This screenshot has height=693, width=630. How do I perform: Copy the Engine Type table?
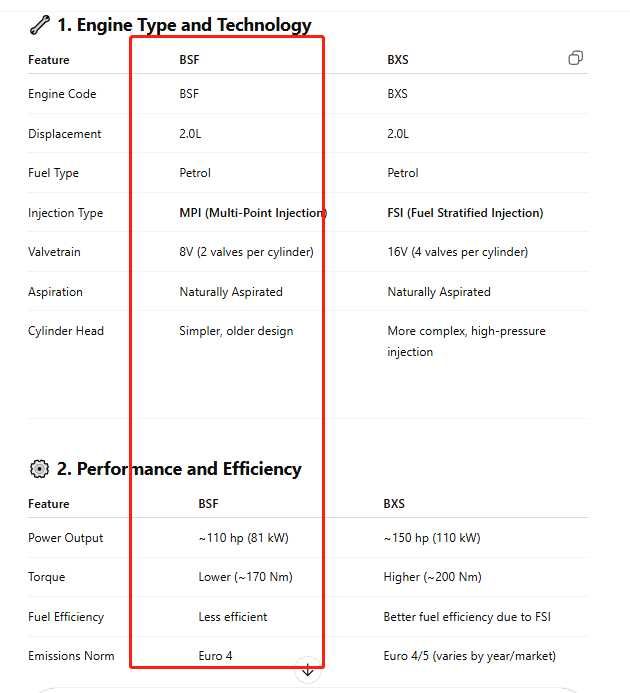tap(575, 58)
